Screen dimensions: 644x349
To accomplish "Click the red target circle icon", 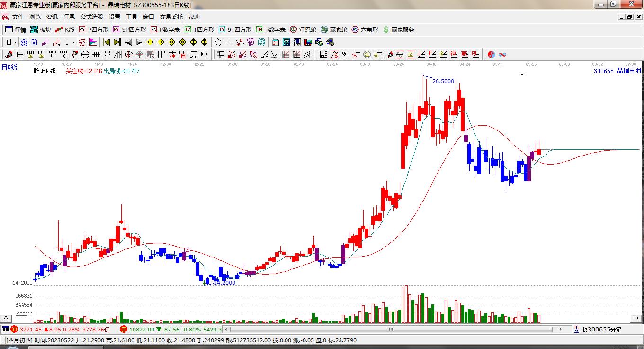I will tap(128, 55).
